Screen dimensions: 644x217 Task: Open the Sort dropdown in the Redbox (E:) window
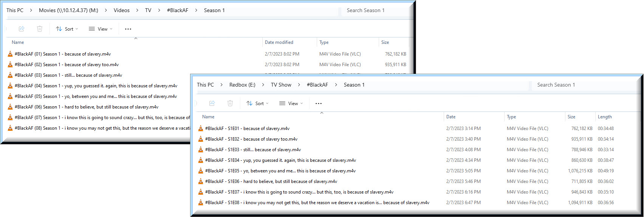257,103
